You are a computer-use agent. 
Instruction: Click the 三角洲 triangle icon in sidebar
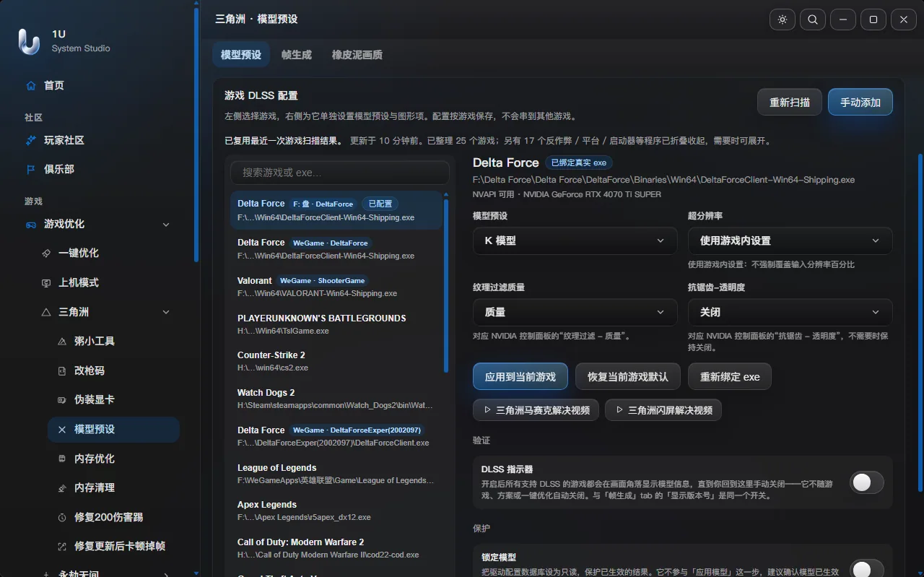(x=46, y=312)
